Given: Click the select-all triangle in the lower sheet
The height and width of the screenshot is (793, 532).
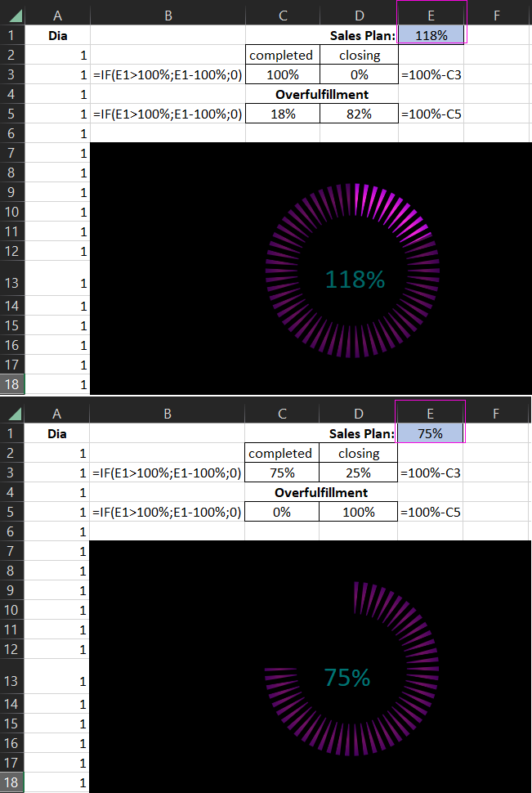Looking at the screenshot, I should tap(16, 414).
